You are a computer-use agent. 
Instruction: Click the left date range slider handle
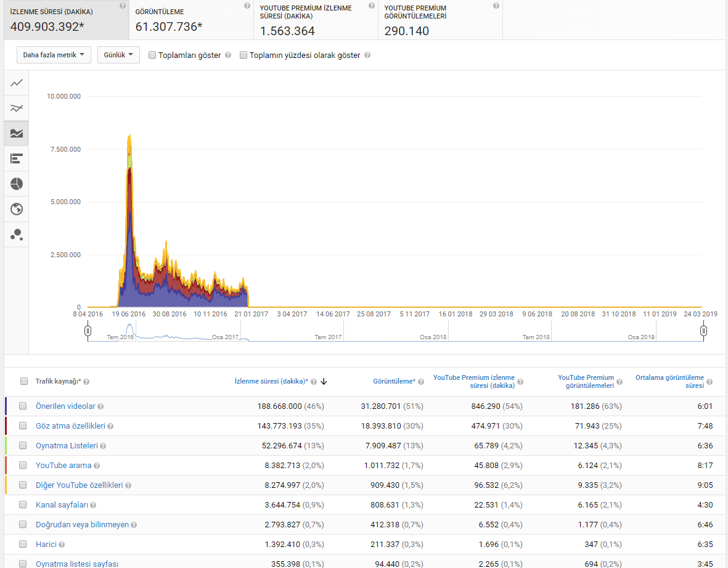point(88,331)
